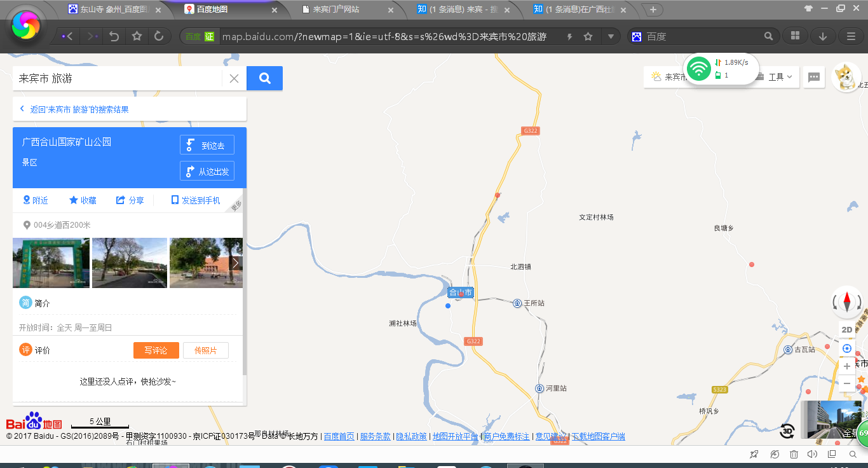
Task: Open the browser apps grid icon
Action: pos(795,36)
